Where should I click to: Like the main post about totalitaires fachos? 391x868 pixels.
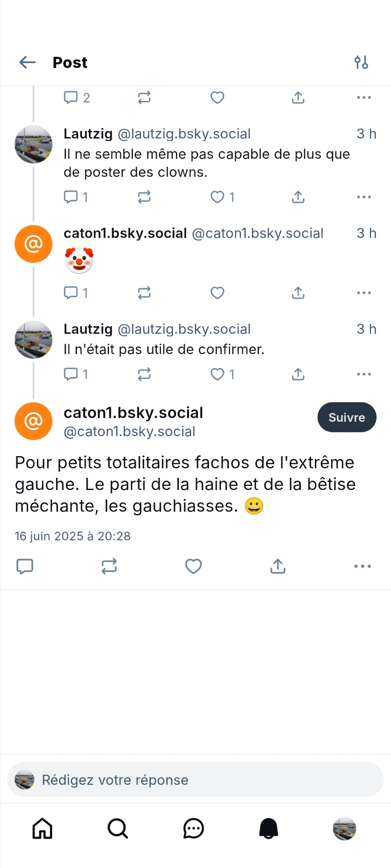click(x=193, y=566)
